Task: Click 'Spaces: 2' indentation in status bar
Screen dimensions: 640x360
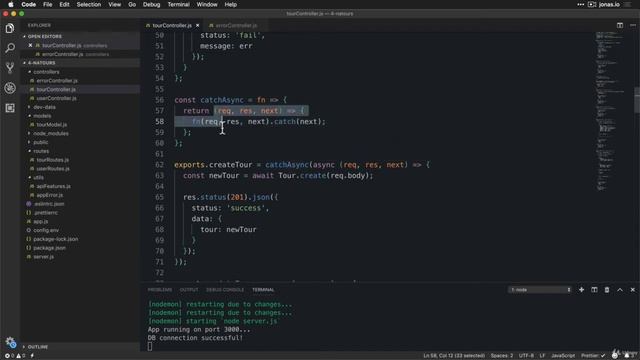Action: 502,356
